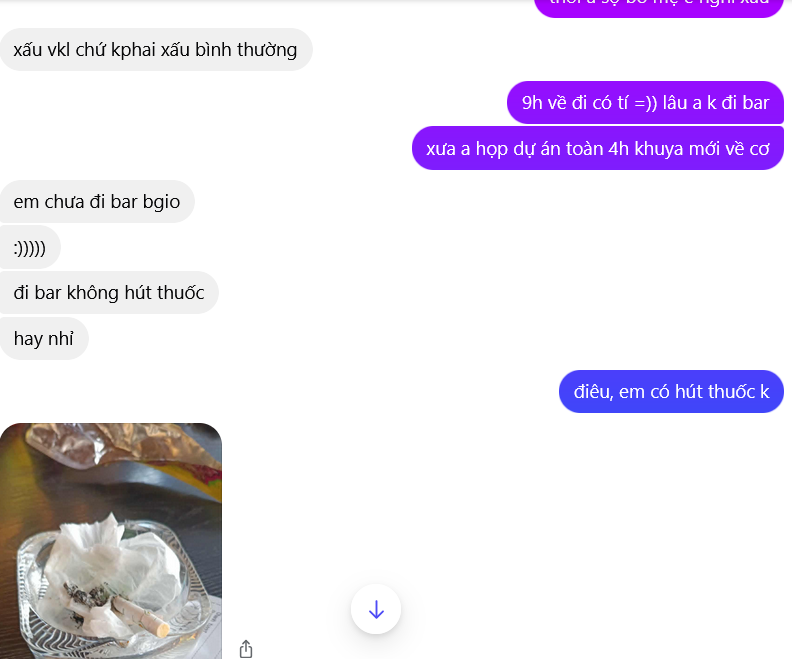Select the 'xưa a họp dự án' message bubble

pos(597,148)
